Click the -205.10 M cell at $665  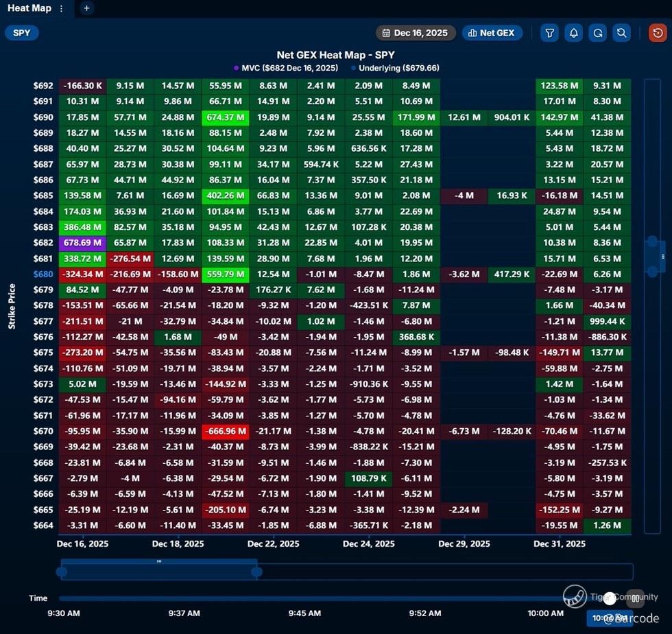coord(226,510)
